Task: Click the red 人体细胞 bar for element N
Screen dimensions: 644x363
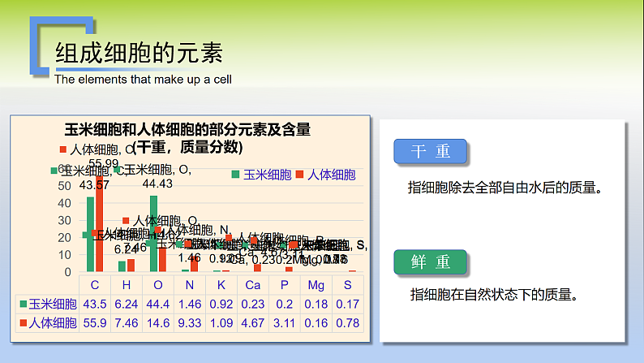Action: 195,264
